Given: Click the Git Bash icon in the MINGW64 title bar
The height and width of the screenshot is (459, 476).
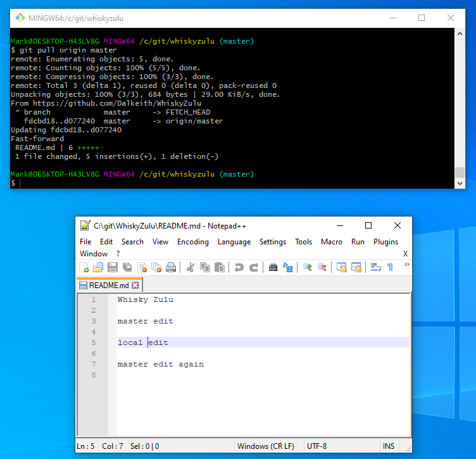Looking at the screenshot, I should 20,18.
